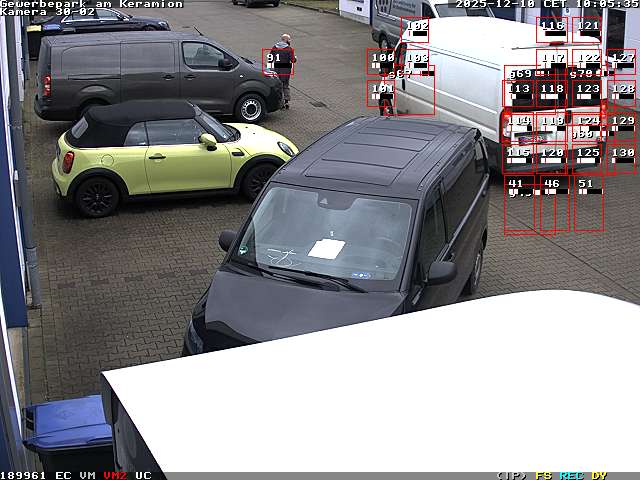Click the UC status label
Screen dimensions: 640x480
coord(143,475)
